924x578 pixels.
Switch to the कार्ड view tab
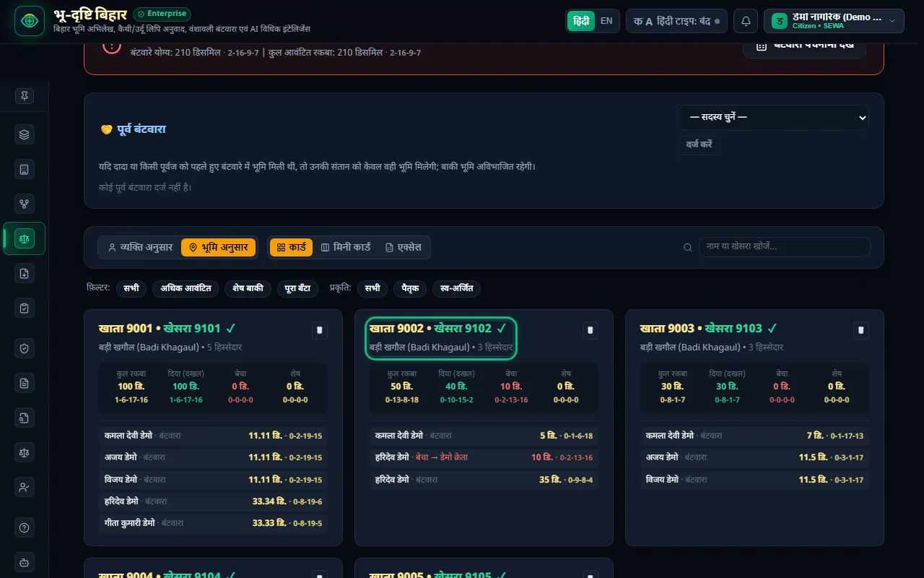291,247
